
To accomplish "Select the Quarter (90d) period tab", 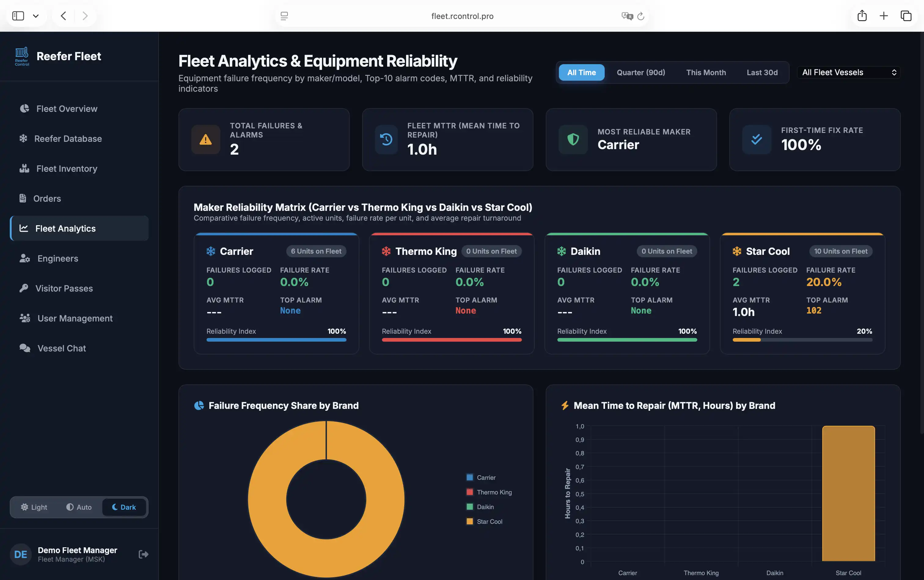I will click(x=641, y=72).
